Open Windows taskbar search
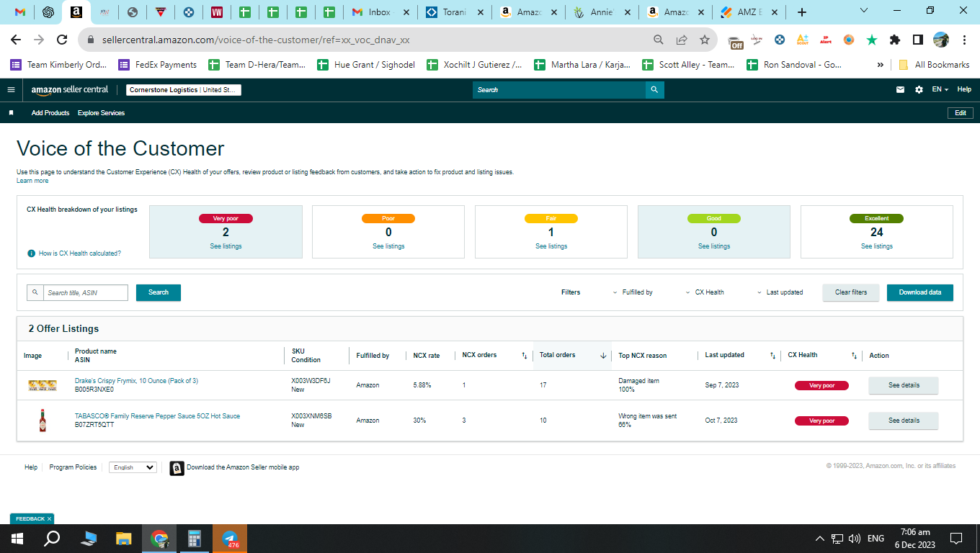Image resolution: width=980 pixels, height=553 pixels. pos(52,539)
